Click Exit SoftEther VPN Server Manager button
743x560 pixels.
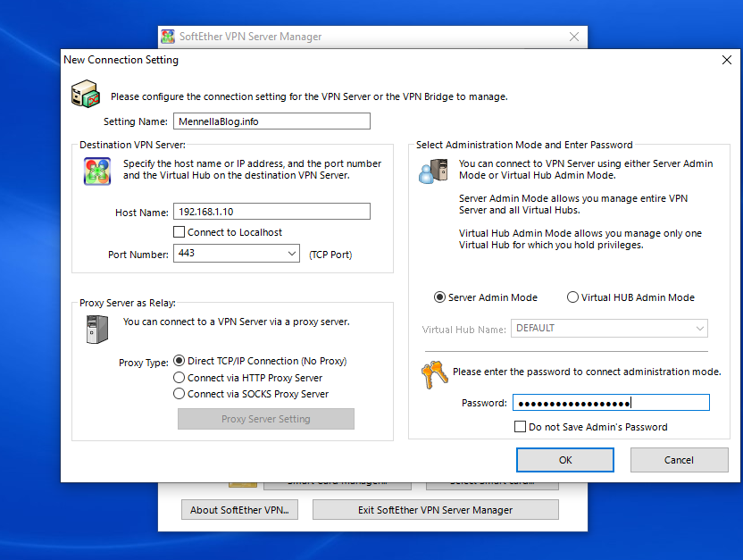pos(436,510)
